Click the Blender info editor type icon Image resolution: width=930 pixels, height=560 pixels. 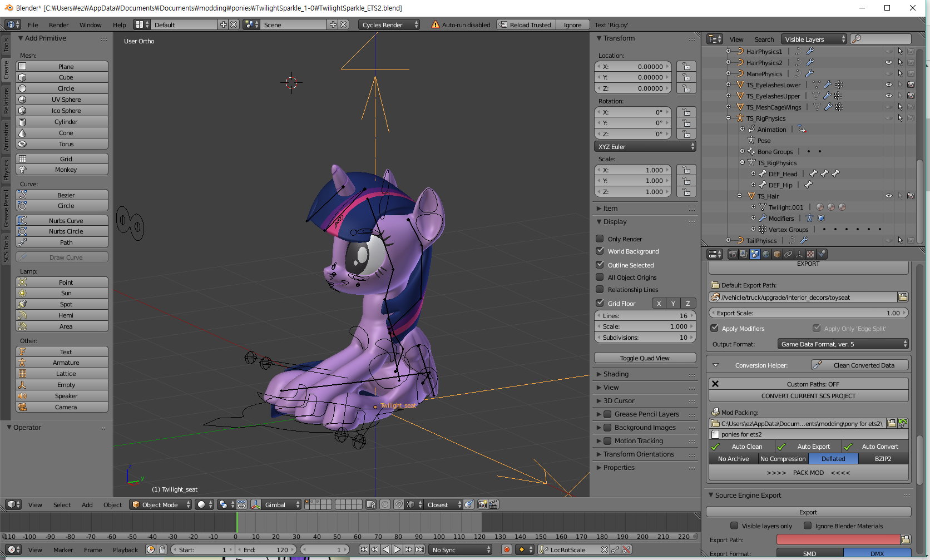[x=12, y=24]
